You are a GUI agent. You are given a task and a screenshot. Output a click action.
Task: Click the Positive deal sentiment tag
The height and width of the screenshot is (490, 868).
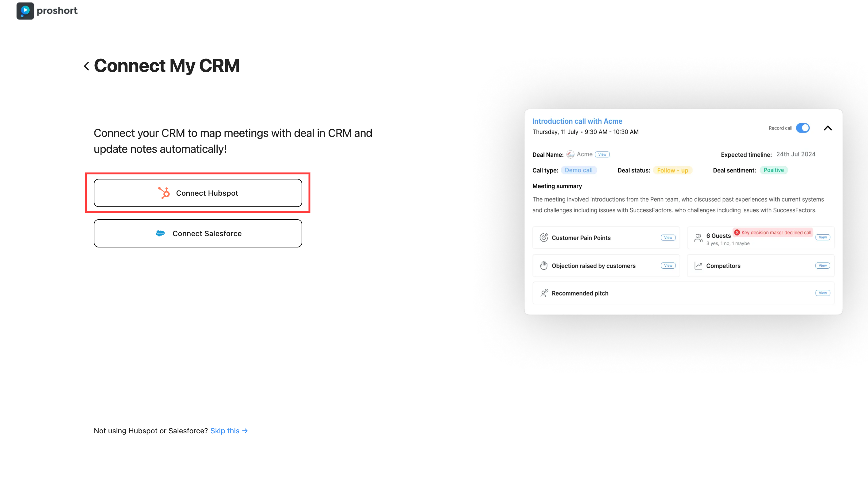[774, 170]
